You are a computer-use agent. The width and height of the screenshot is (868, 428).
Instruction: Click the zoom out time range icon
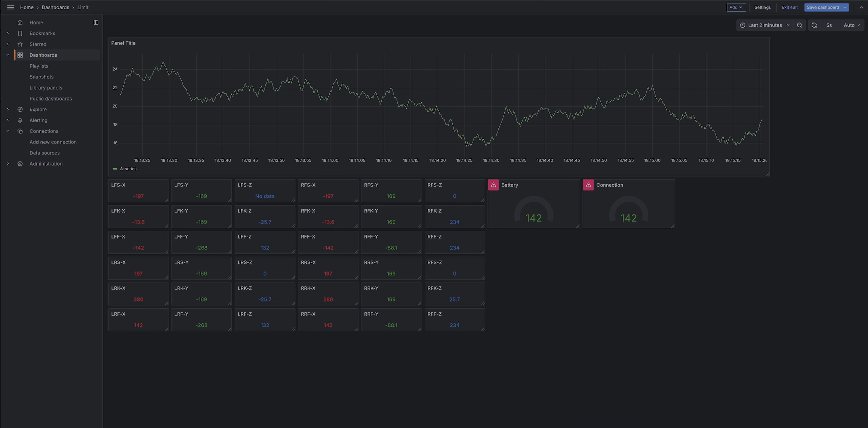tap(799, 25)
